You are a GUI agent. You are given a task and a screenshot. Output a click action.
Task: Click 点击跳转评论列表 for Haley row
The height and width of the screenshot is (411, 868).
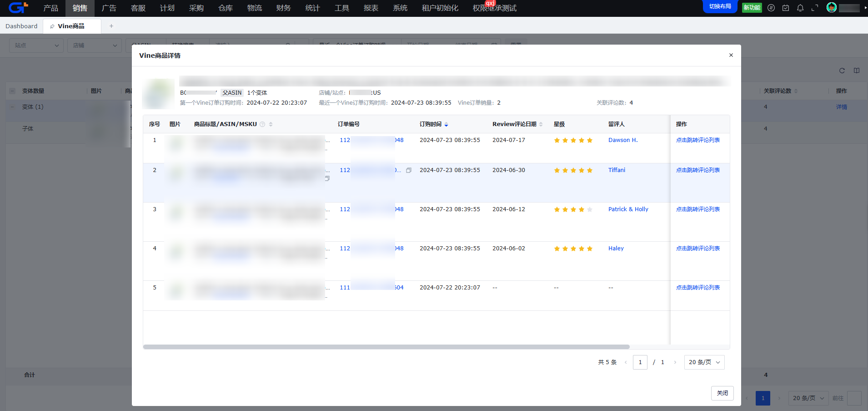tap(698, 249)
